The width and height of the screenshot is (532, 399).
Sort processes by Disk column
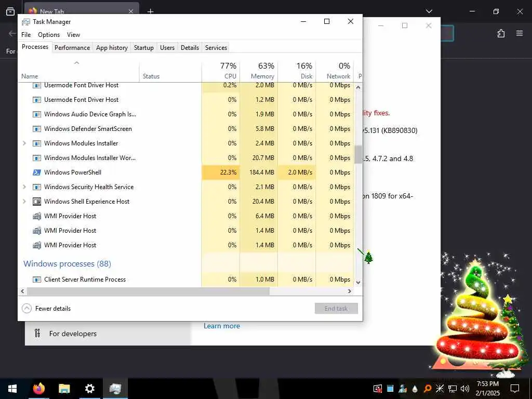tap(297, 71)
